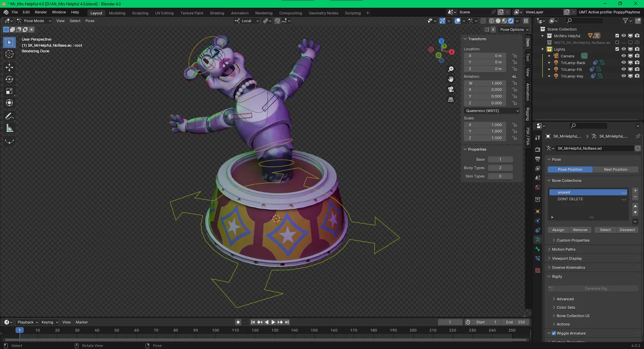Viewport: 644px width, 349px height.
Task: Play the animation in timeline
Action: click(x=273, y=322)
